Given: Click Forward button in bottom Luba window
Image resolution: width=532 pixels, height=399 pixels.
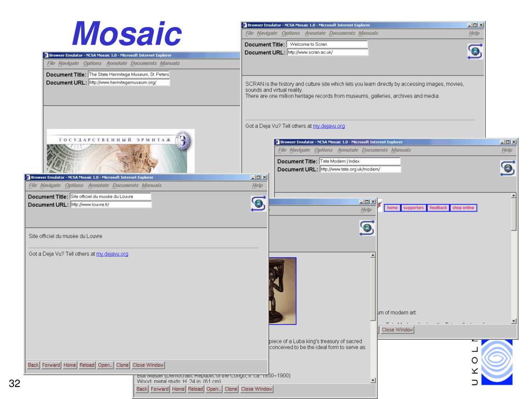Looking at the screenshot, I should point(160,389).
